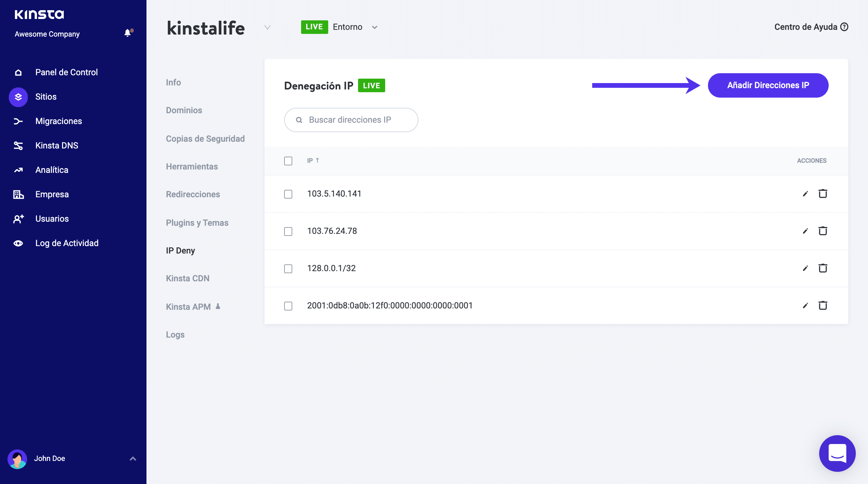Focus the Buscar direcciones IP search field
This screenshot has height=484, width=868.
351,120
